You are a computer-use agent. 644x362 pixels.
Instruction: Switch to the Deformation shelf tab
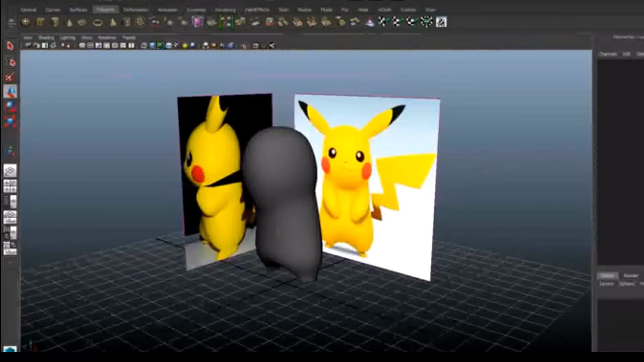pyautogui.click(x=136, y=10)
